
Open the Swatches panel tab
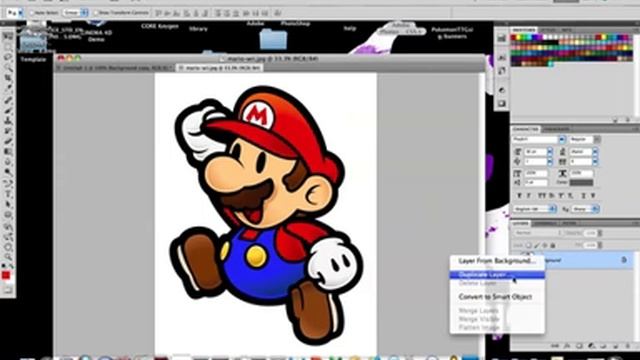point(524,30)
